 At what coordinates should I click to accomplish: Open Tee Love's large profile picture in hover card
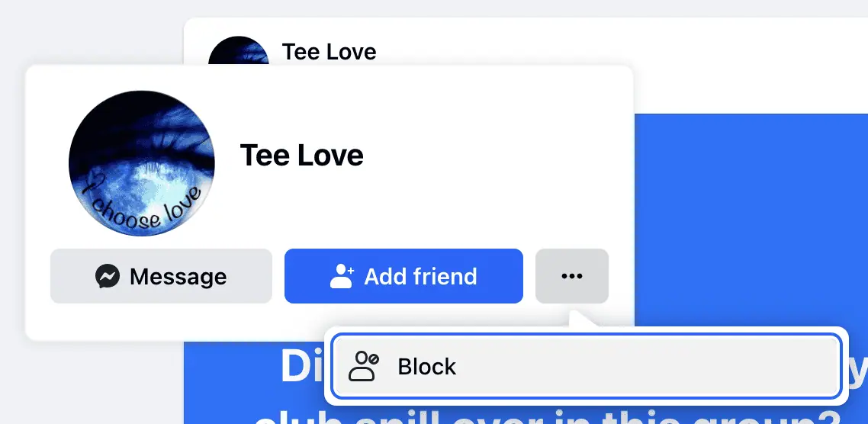142,163
